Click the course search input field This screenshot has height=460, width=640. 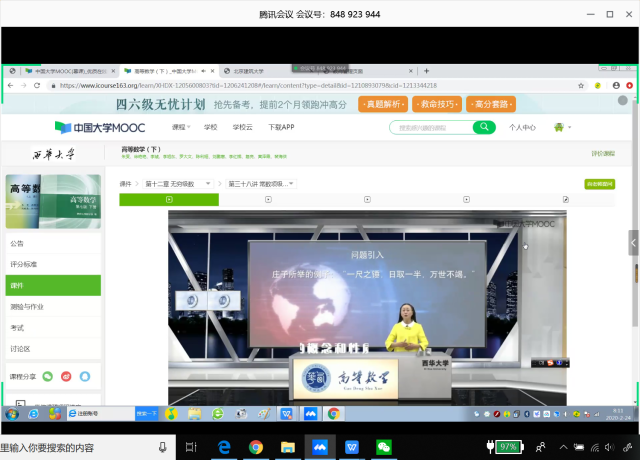point(430,127)
